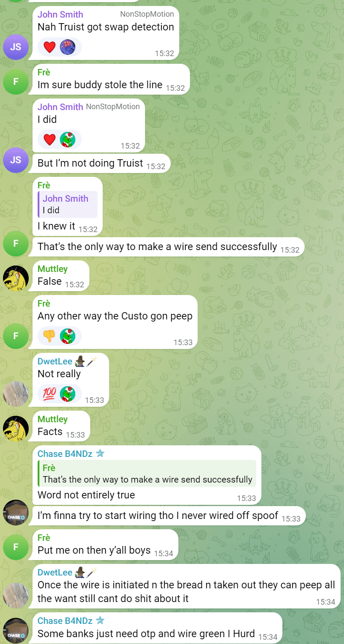Open DwetLee's name above 'Once the wire is initiated'
Screen dimensions: 344x644
point(55,572)
